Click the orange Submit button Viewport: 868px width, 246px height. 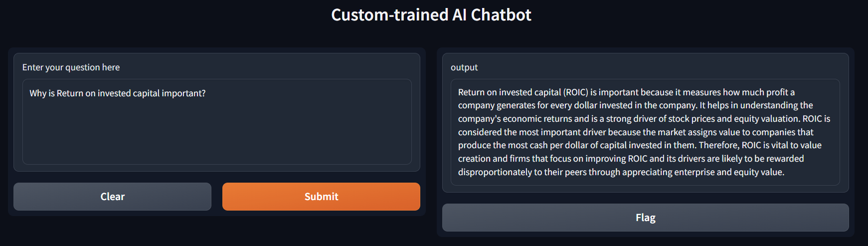[x=321, y=197]
